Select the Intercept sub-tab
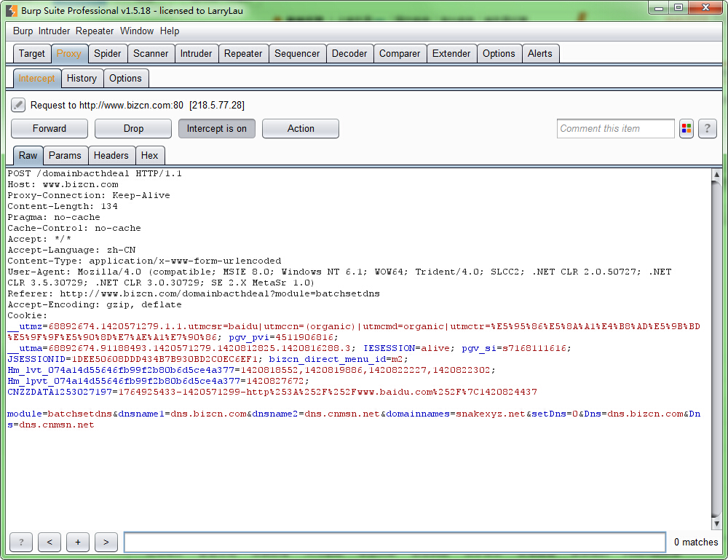Image resolution: width=728 pixels, height=560 pixels. pyautogui.click(x=36, y=78)
